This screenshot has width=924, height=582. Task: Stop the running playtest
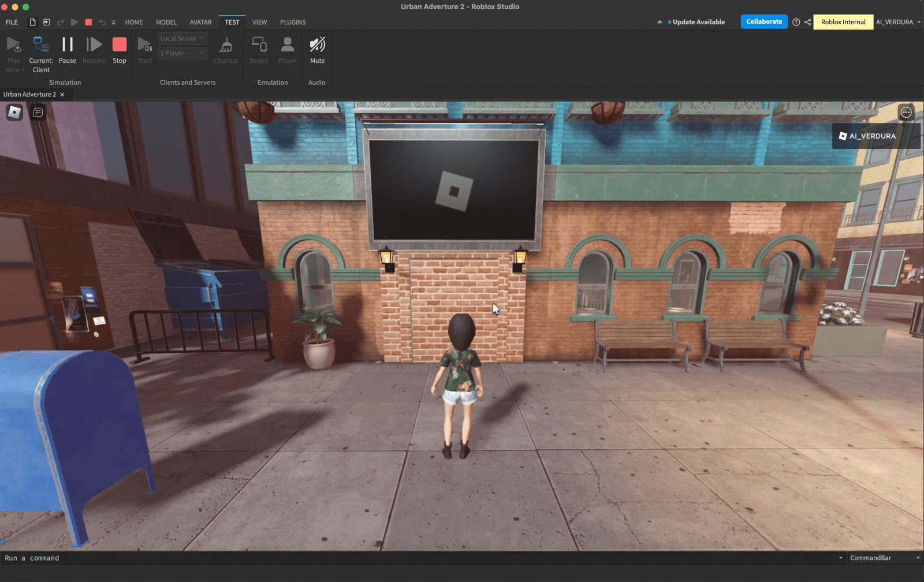click(x=120, y=44)
